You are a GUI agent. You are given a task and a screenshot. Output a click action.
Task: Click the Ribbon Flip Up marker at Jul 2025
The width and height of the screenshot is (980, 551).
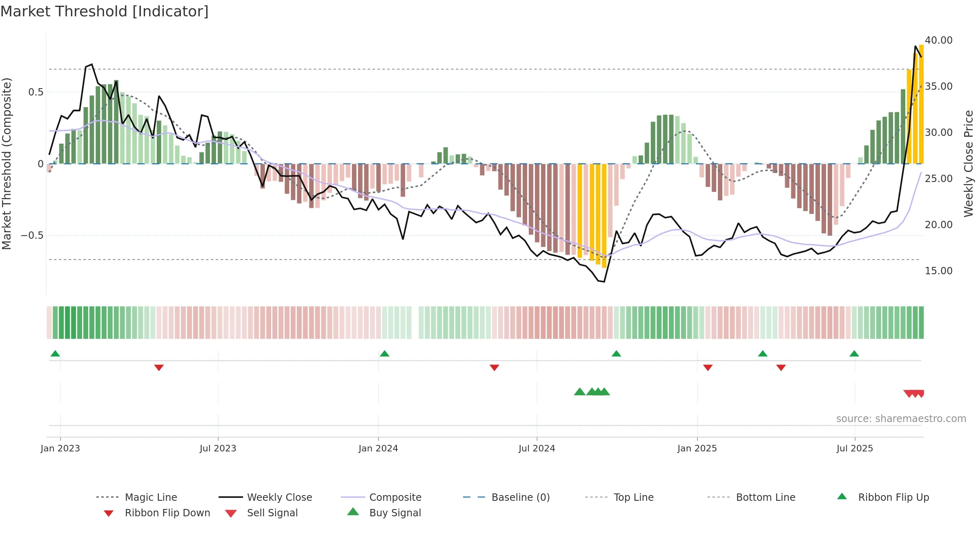854,353
